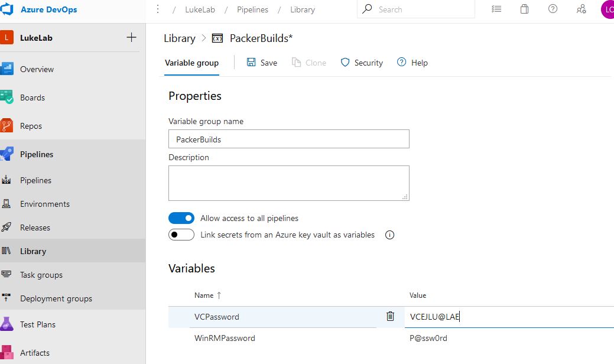
Task: Click Save in the toolbar
Action: tap(262, 63)
